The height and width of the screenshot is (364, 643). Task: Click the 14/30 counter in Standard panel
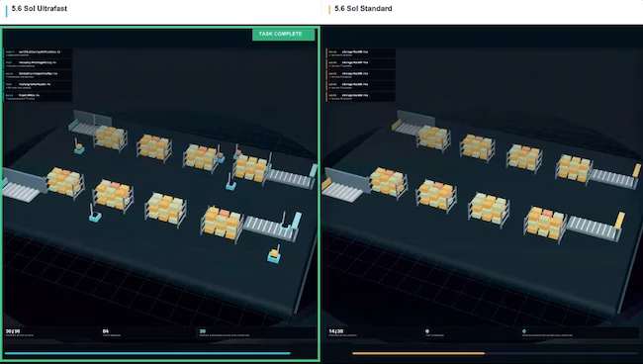336,331
